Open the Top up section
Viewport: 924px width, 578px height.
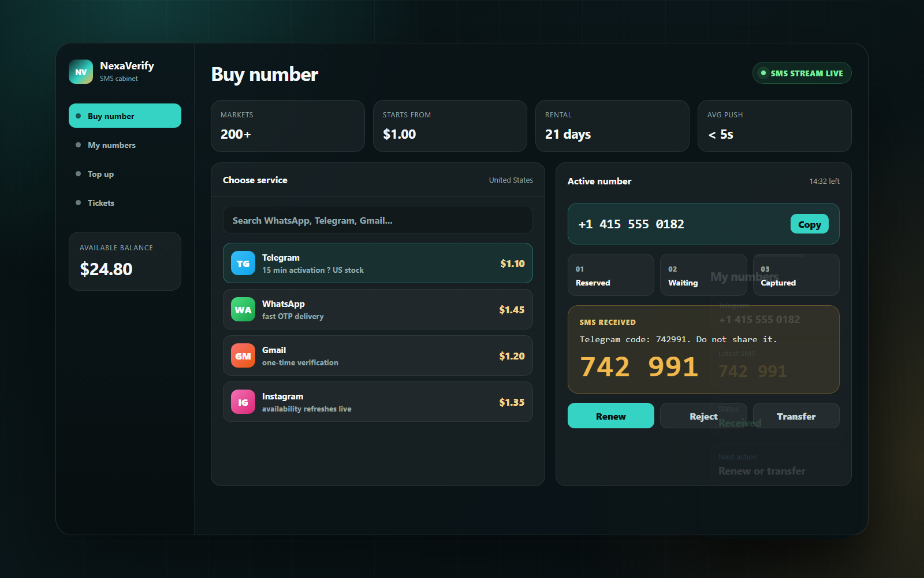(x=125, y=174)
